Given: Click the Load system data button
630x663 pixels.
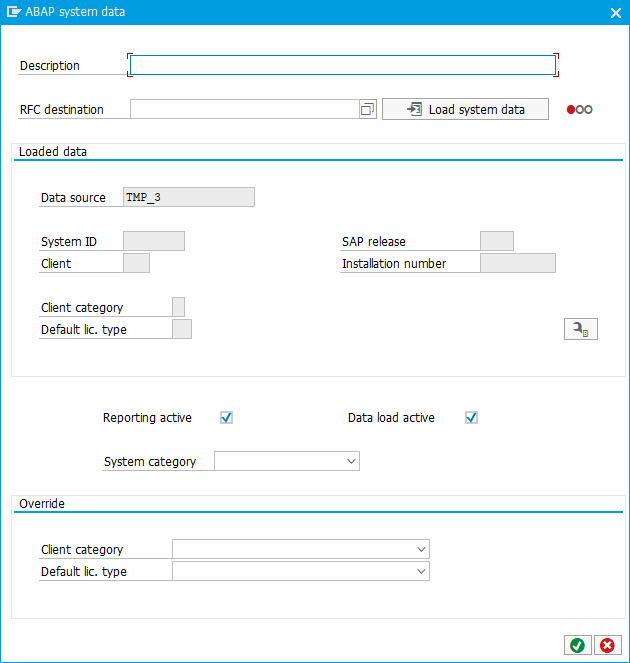Looking at the screenshot, I should click(466, 110).
